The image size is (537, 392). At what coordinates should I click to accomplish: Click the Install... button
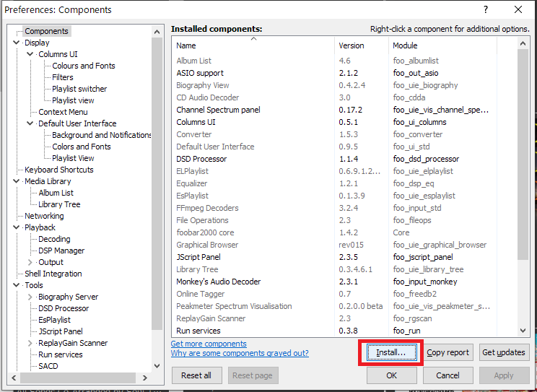tap(391, 352)
